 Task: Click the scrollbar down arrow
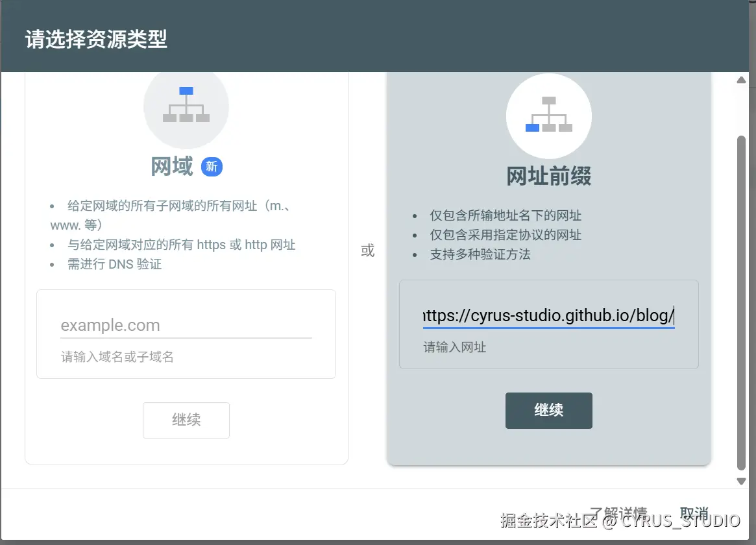point(742,481)
